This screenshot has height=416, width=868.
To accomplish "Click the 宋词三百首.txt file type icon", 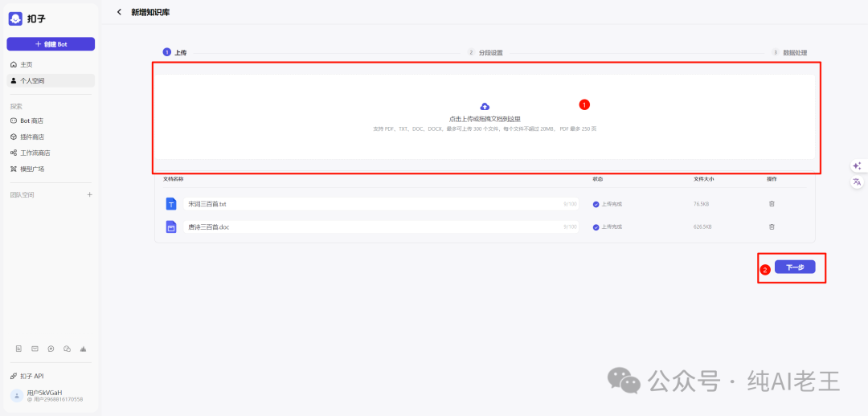I will click(171, 204).
